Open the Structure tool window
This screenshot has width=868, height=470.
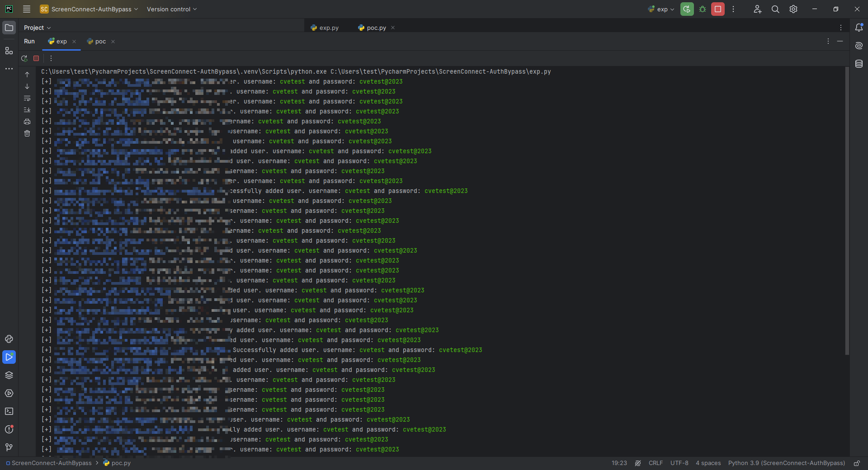(x=9, y=51)
